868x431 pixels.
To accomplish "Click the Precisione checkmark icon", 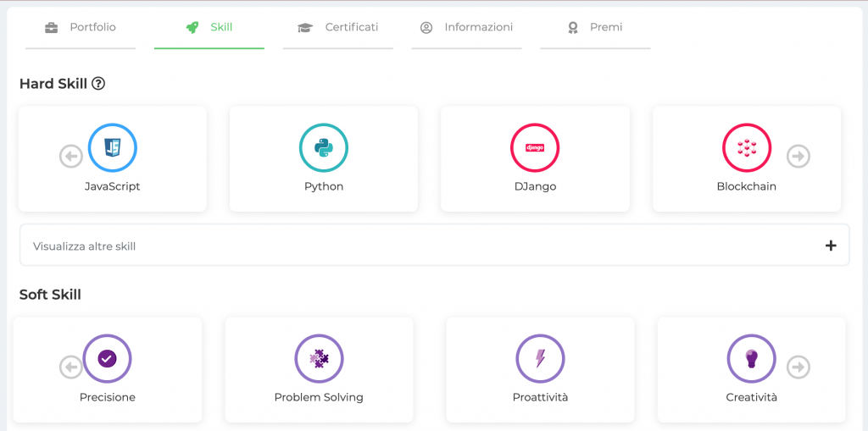I will tap(108, 358).
